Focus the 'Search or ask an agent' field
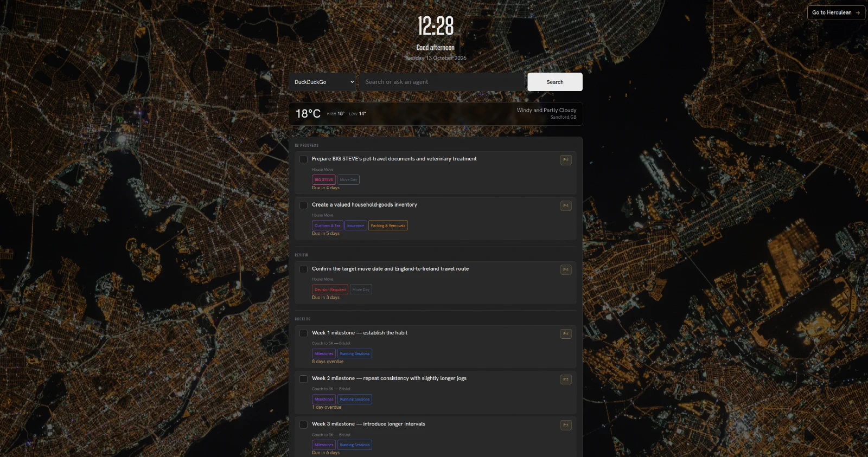The width and height of the screenshot is (868, 457). coord(442,82)
